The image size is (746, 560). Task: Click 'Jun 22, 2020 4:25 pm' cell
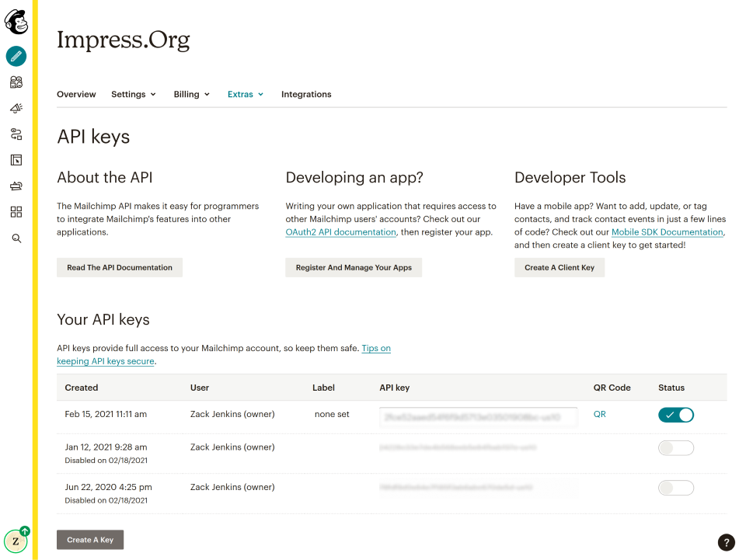coord(109,487)
